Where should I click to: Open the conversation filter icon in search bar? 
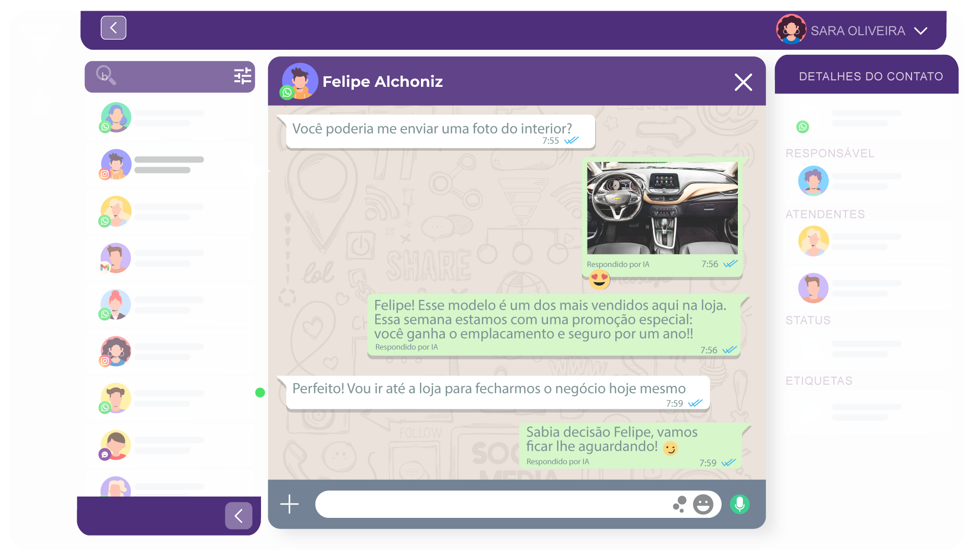pyautogui.click(x=242, y=76)
